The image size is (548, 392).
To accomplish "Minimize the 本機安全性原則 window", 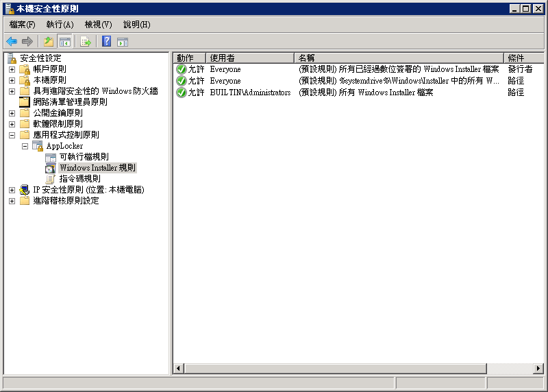I will point(514,8).
